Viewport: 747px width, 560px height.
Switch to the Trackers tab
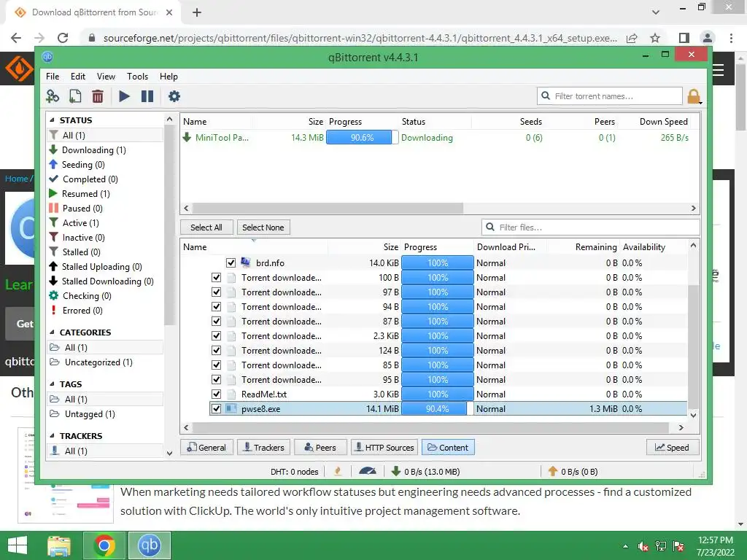coord(264,448)
